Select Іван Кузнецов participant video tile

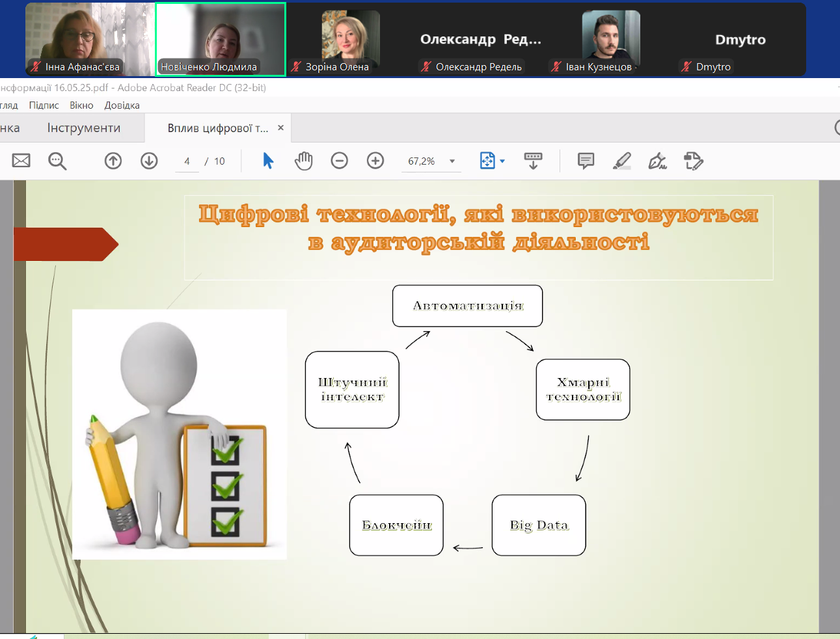coord(610,40)
